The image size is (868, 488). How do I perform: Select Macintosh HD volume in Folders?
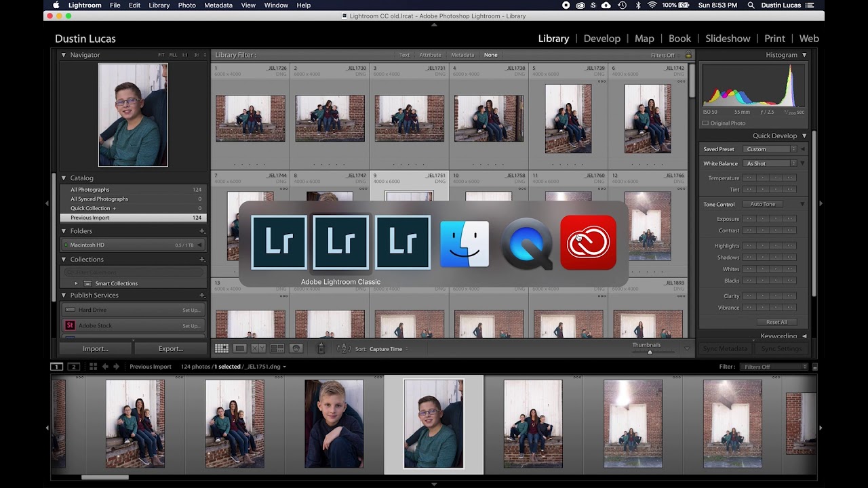(x=134, y=245)
